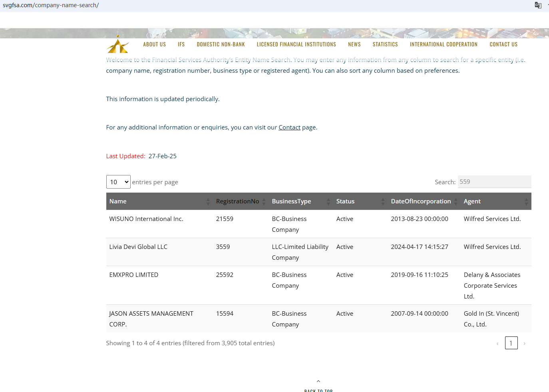
Task: Sort by Status column arrows
Action: point(383,201)
